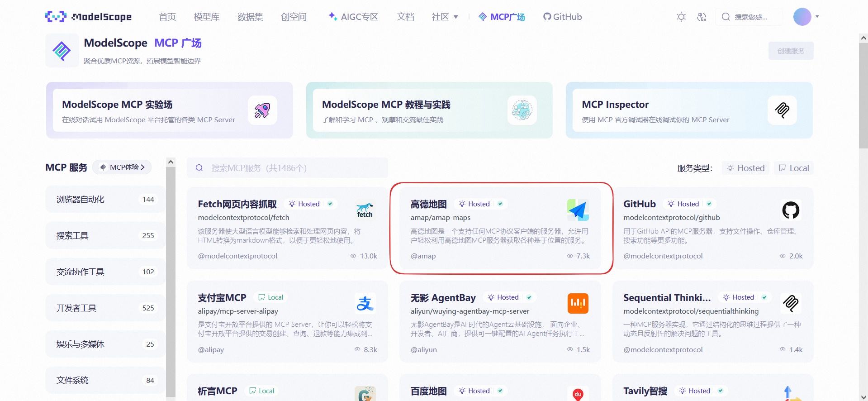Click the page vertical scrollbar thumb

863,96
